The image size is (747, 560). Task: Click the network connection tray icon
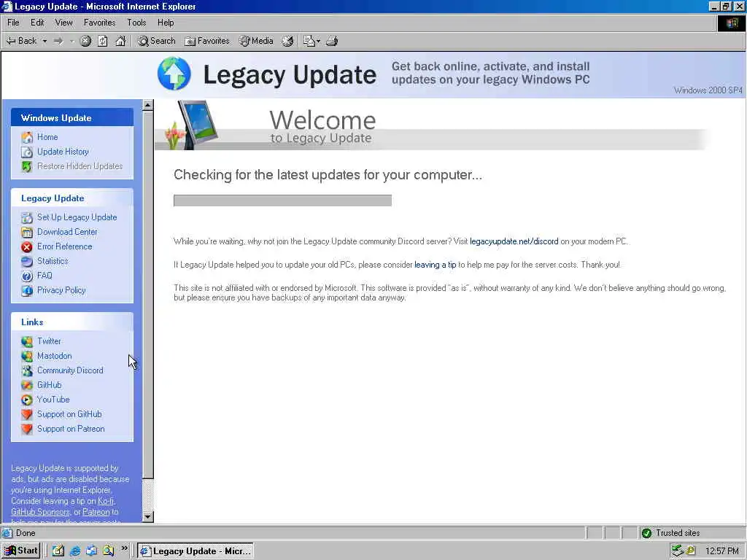pos(678,551)
